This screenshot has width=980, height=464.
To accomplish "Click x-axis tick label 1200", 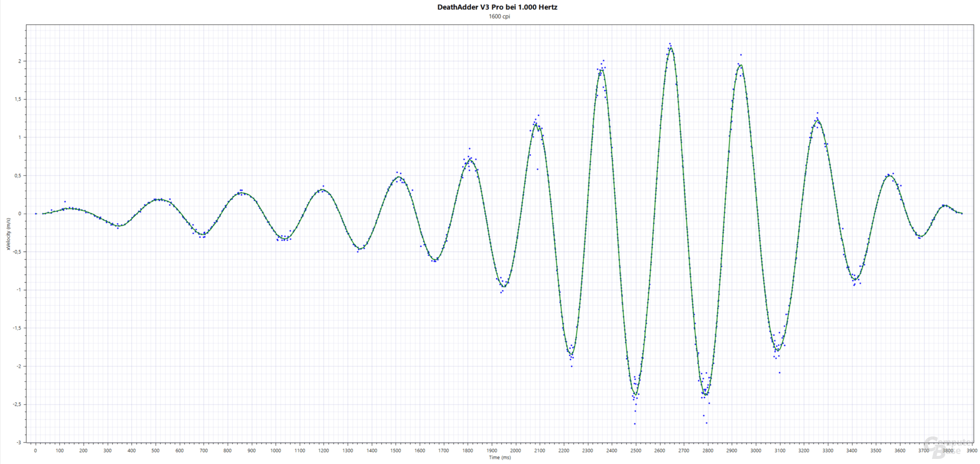I will [x=324, y=450].
